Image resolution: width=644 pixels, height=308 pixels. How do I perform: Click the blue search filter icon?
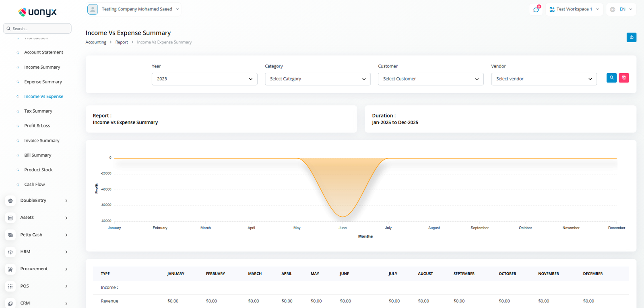pos(611,78)
